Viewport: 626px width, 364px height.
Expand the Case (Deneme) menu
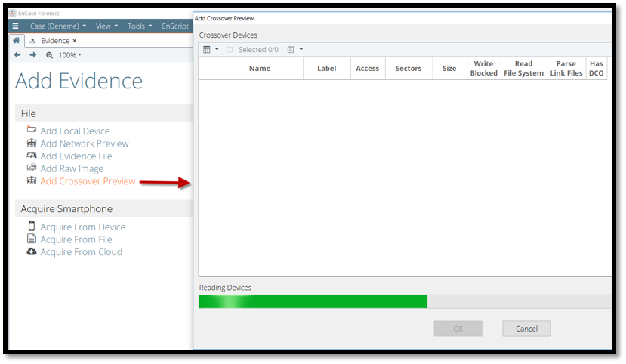coord(58,26)
